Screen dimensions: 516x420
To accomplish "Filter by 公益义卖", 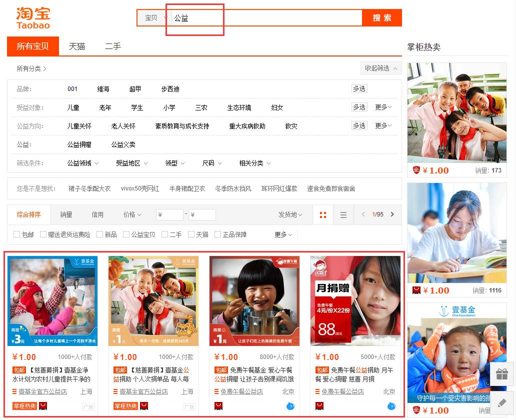I will 123,144.
